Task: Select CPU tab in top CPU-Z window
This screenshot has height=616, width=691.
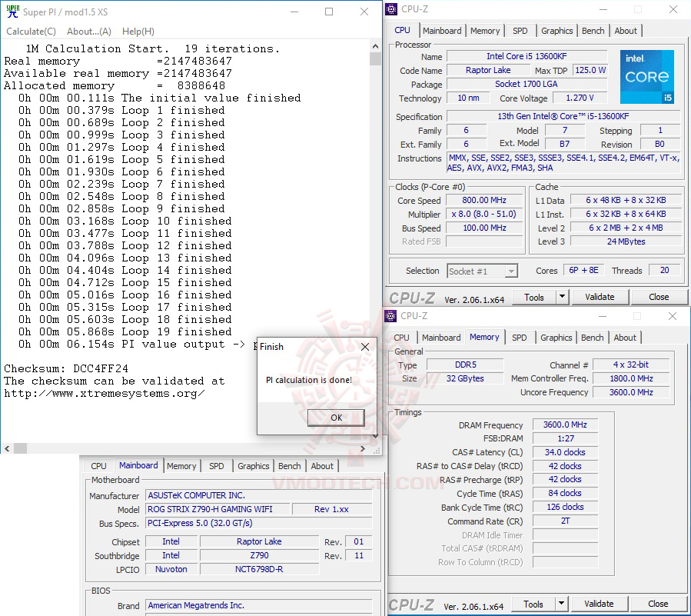Action: 402,30
